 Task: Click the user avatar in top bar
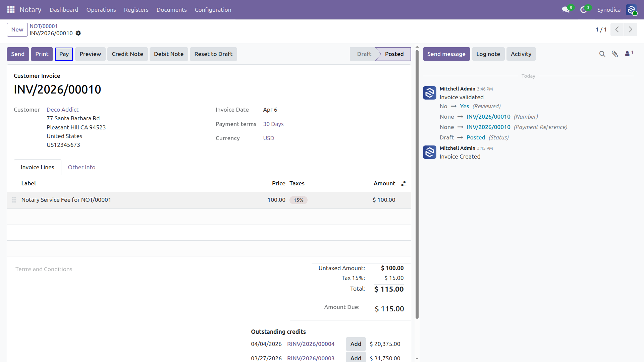(x=631, y=10)
